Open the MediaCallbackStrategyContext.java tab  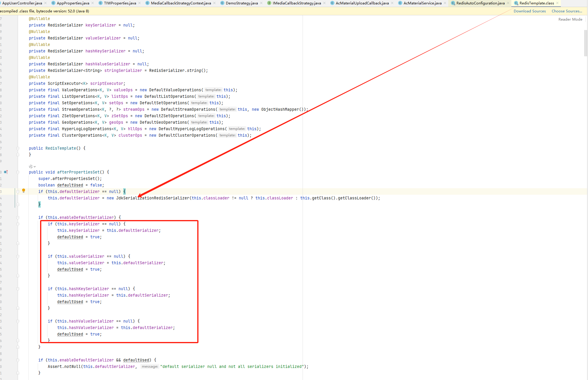181,3
